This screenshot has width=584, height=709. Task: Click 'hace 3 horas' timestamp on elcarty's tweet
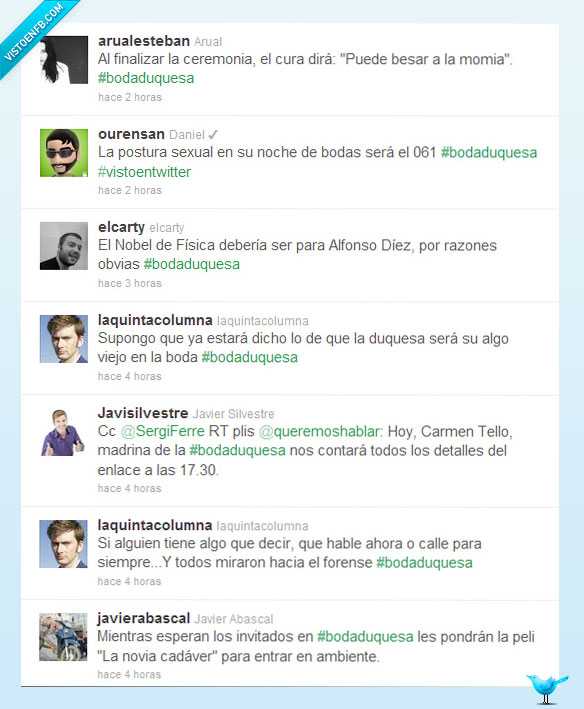(x=130, y=284)
